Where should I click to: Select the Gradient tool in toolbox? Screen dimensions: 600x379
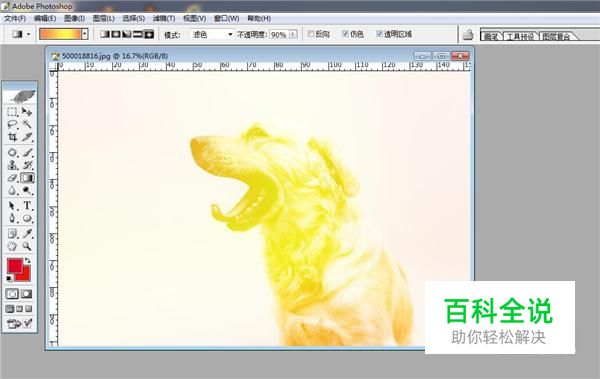27,178
